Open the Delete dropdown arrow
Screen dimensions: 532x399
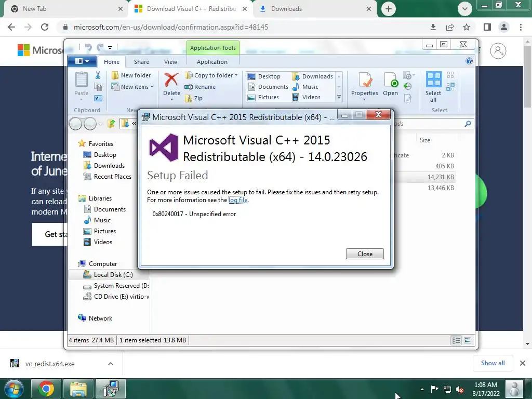click(x=171, y=100)
